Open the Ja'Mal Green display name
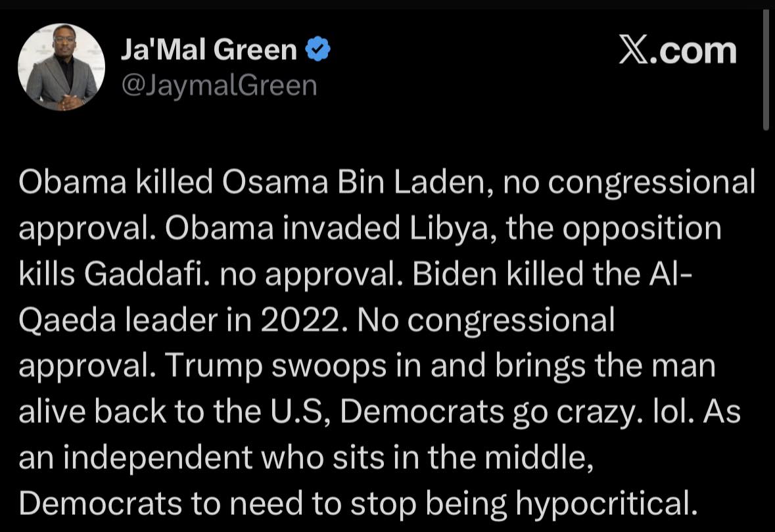Viewport: 775px width, 532px height. 208,51
